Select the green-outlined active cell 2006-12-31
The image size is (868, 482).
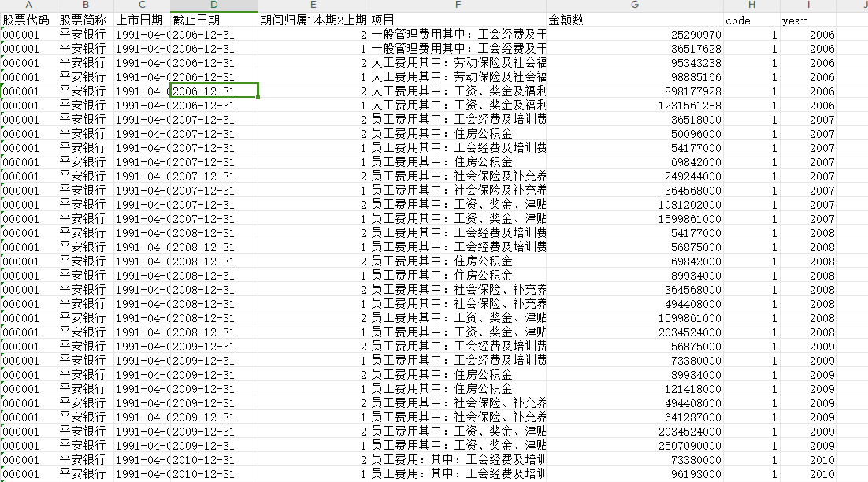pyautogui.click(x=214, y=91)
